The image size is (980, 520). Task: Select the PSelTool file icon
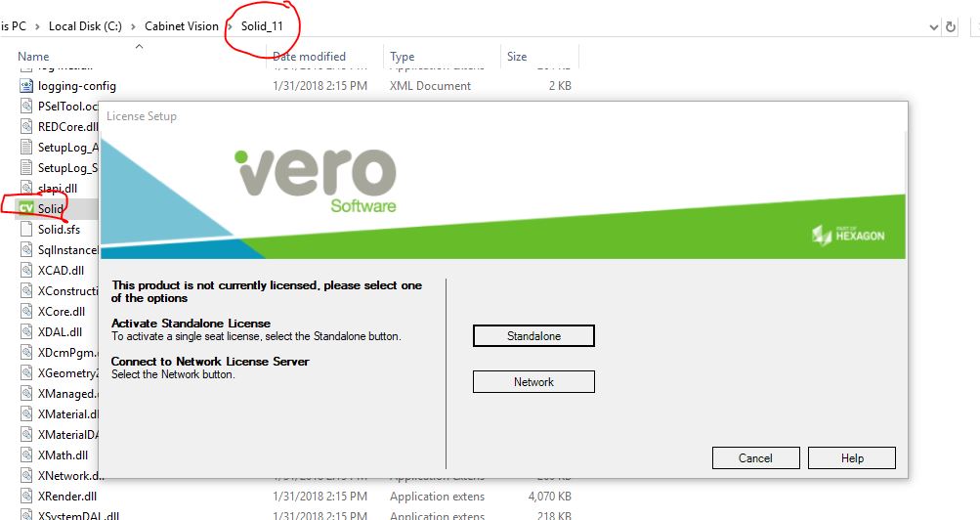pos(26,107)
